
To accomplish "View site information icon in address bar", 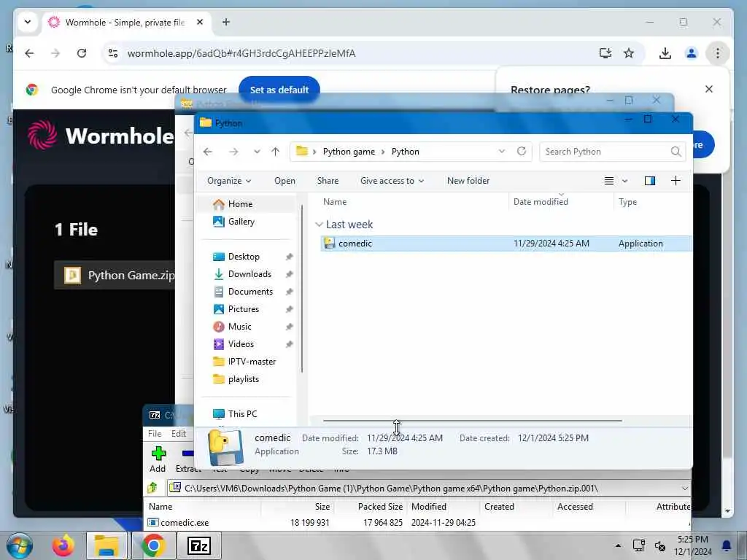I will point(113,53).
